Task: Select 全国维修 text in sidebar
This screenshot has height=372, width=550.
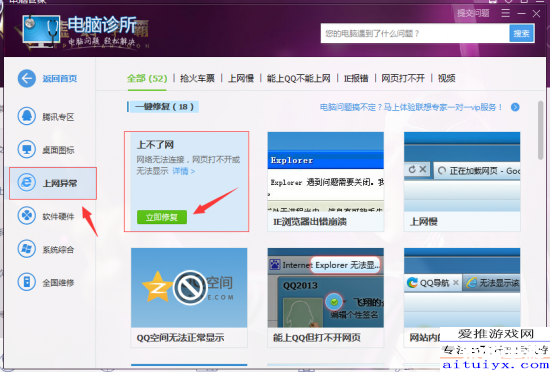Action: (x=58, y=283)
